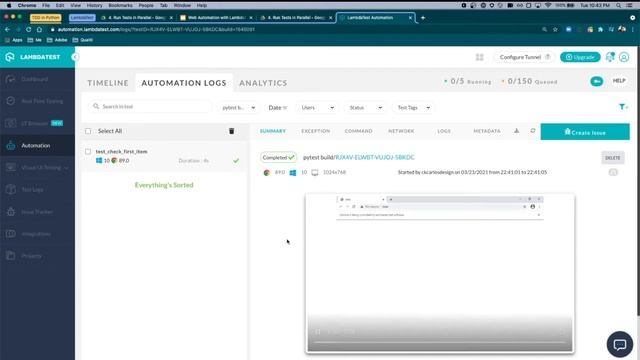
Task: Switch to the ANALYTICS tab
Action: tap(263, 83)
